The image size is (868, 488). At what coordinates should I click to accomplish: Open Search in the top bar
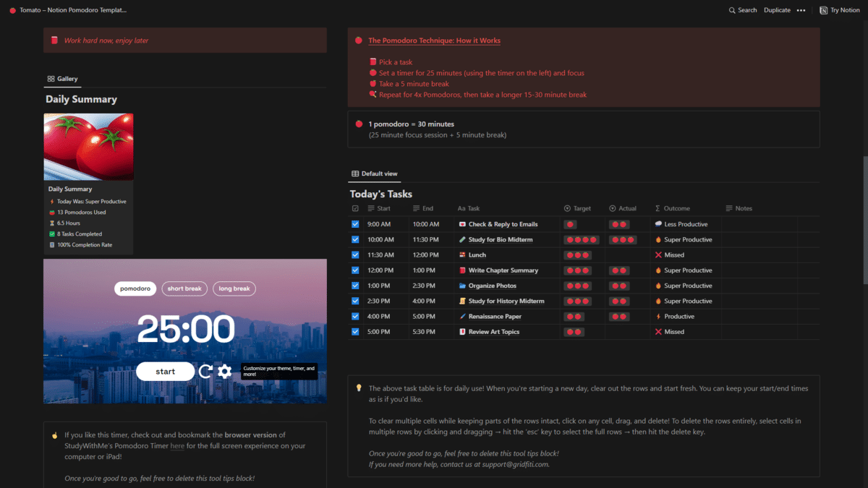pos(743,10)
